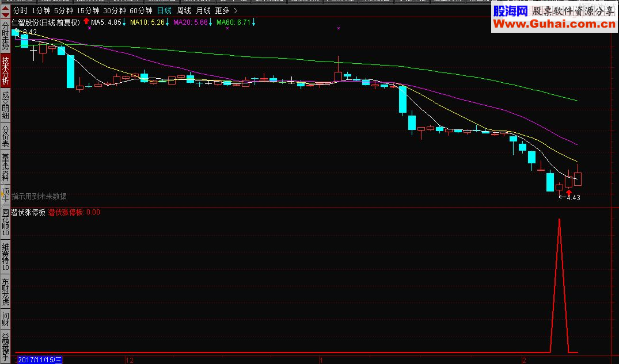Click the last candlestick near the MA10 line end
The image size is (619, 364).
coord(578,176)
